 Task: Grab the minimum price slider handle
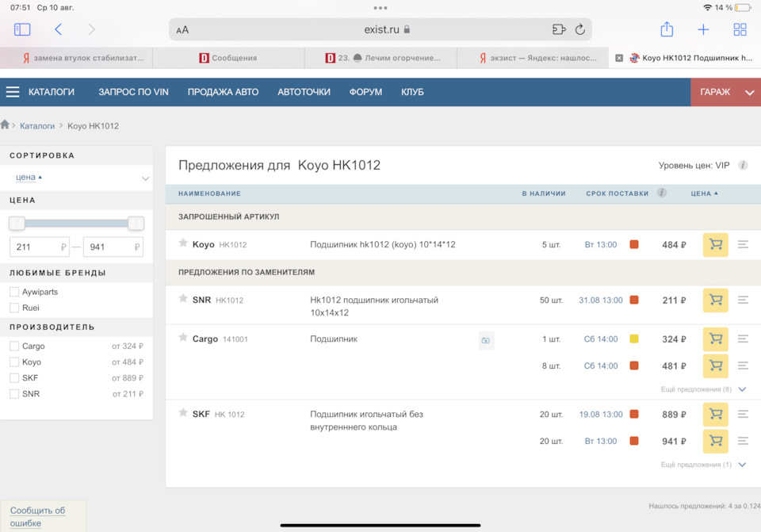(17, 224)
